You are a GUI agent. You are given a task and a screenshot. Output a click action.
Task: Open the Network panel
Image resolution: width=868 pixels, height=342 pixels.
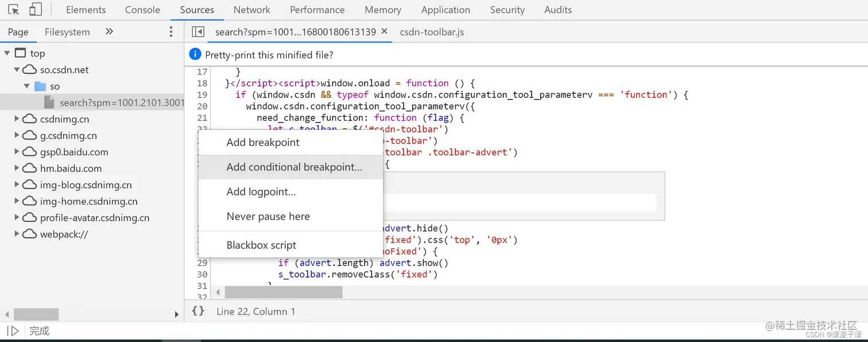pyautogui.click(x=251, y=10)
